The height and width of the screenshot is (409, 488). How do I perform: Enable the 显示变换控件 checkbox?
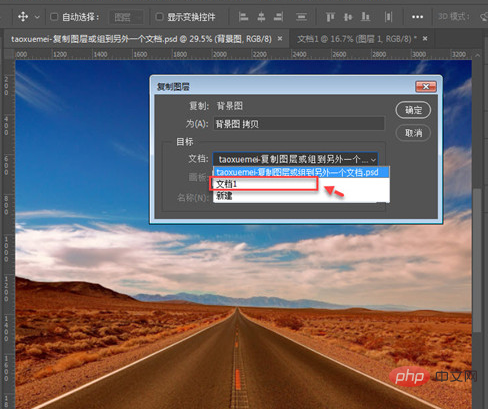click(x=160, y=16)
